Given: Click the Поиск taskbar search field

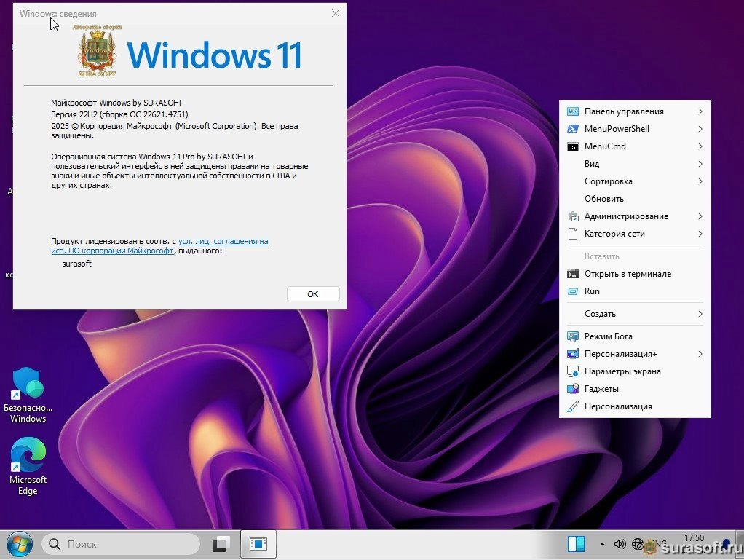Looking at the screenshot, I should (121, 544).
